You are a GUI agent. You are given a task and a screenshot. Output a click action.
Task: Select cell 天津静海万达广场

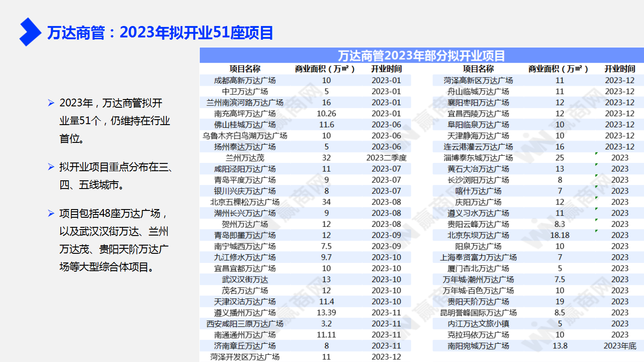pos(478,136)
